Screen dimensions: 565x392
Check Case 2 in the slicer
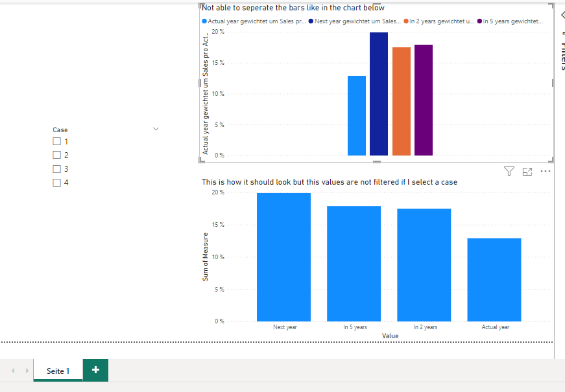tap(56, 155)
